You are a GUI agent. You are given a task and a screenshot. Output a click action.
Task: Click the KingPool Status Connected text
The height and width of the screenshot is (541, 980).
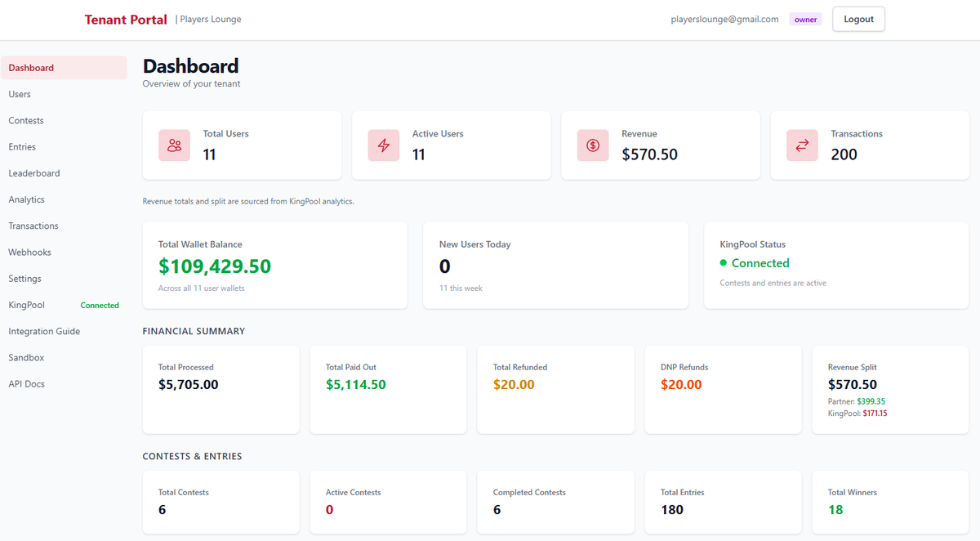coord(760,263)
